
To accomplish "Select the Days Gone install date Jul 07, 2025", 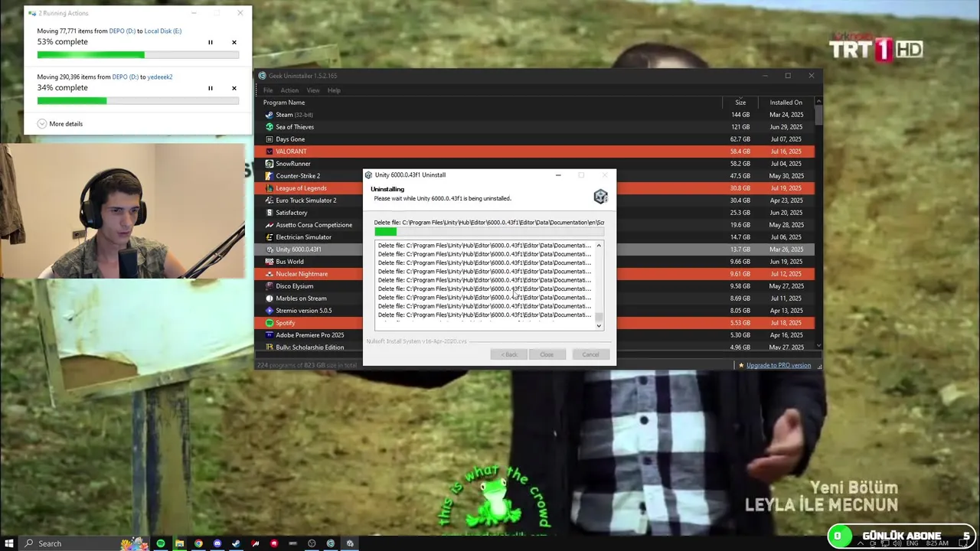I will click(786, 139).
